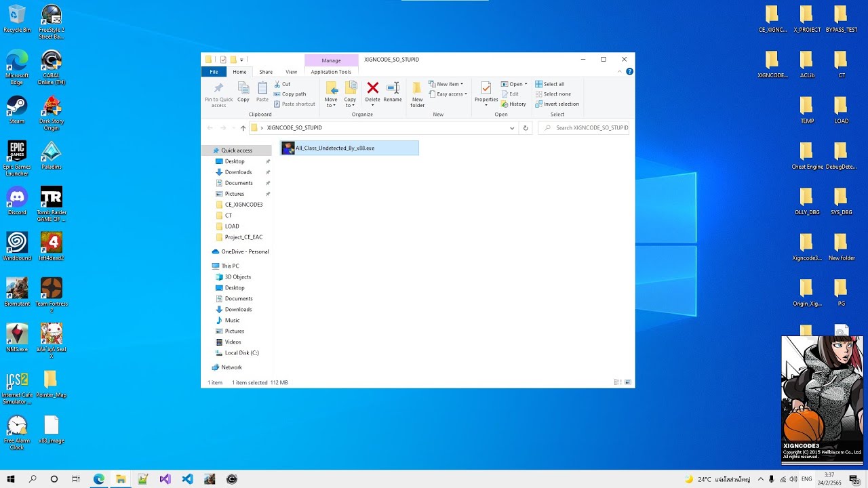Launch Visual Studio Code from taskbar

(188, 479)
